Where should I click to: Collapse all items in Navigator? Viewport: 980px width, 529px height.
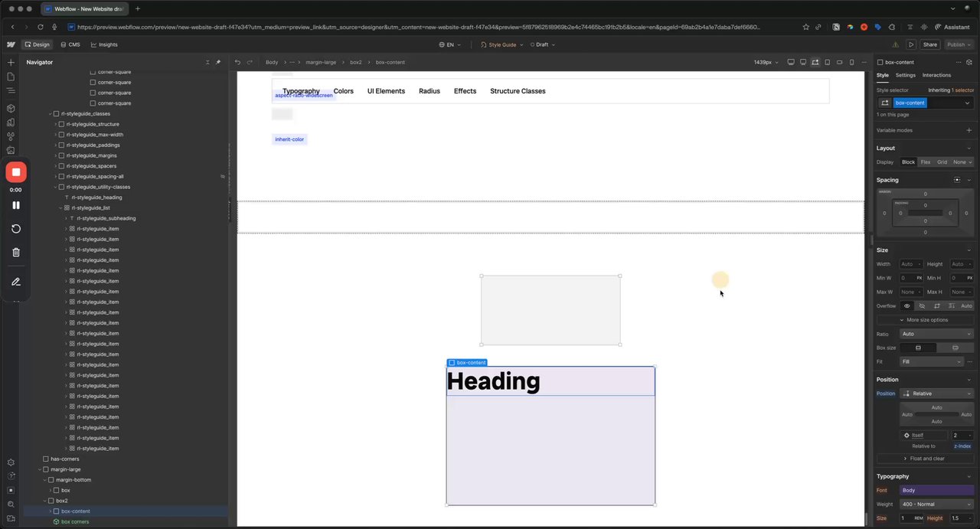(207, 62)
